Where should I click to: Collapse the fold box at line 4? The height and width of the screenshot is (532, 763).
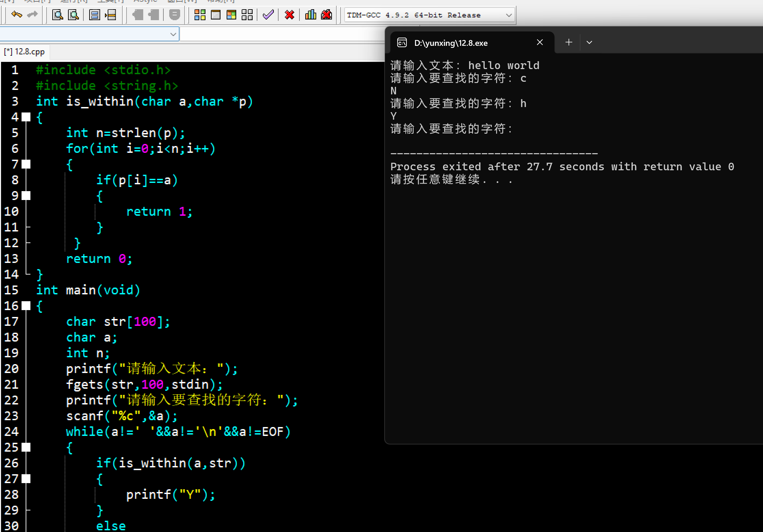(x=26, y=117)
